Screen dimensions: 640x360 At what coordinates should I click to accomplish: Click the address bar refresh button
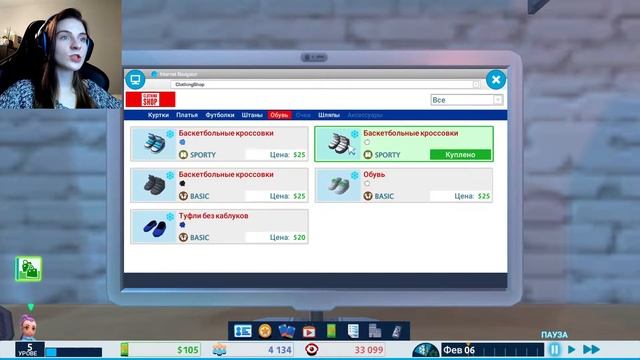[476, 84]
